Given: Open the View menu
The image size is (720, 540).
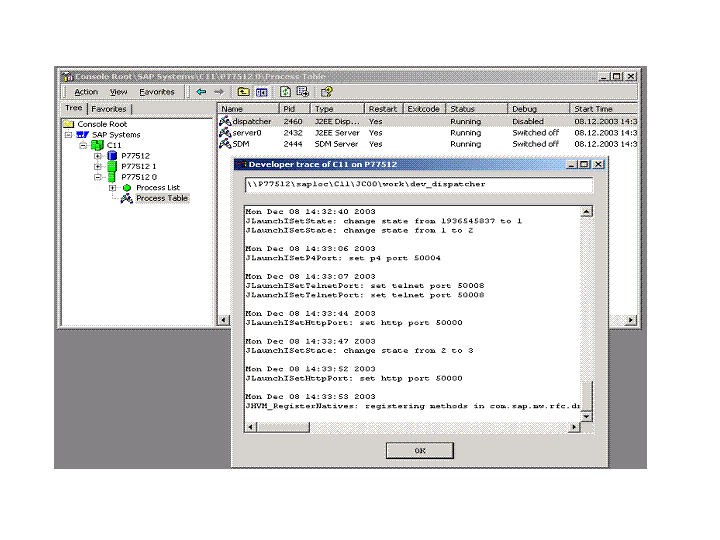Looking at the screenshot, I should coord(118,92).
